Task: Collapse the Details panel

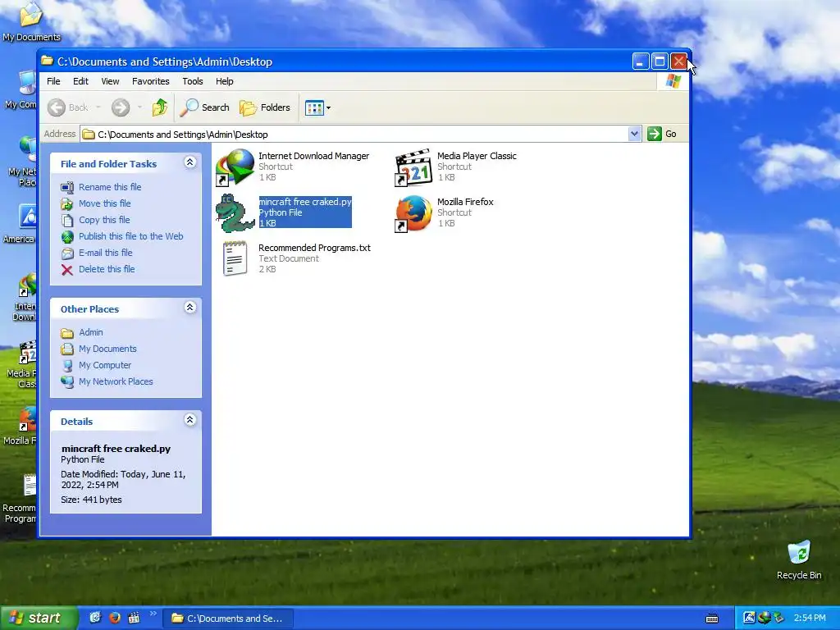Action: [x=190, y=419]
